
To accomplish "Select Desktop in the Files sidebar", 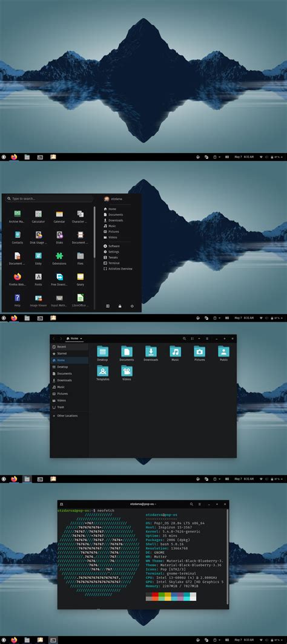I will (70, 367).
